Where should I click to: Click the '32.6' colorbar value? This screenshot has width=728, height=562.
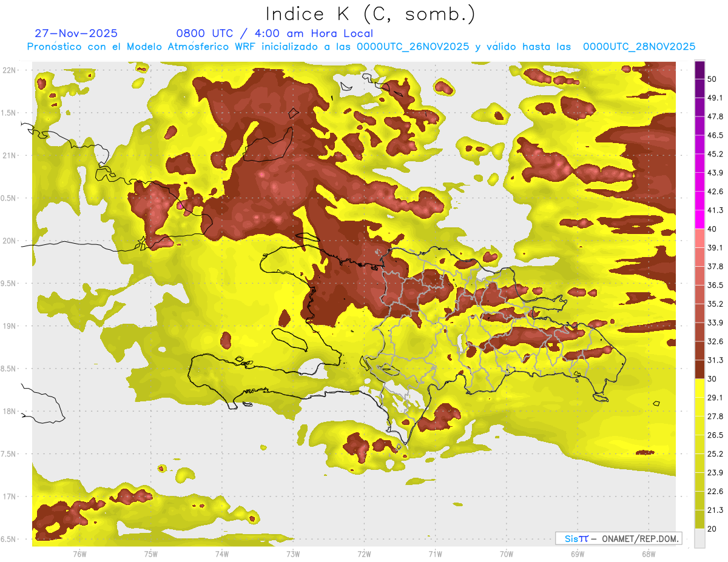click(x=715, y=341)
